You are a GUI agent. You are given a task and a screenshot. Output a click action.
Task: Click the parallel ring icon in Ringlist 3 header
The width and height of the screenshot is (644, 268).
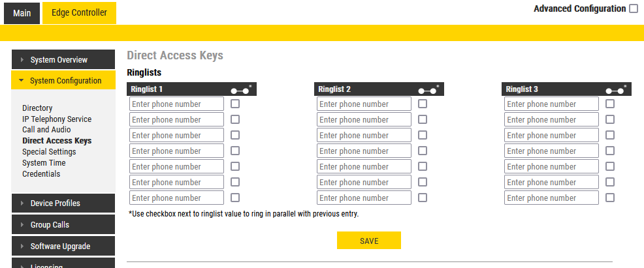point(614,89)
